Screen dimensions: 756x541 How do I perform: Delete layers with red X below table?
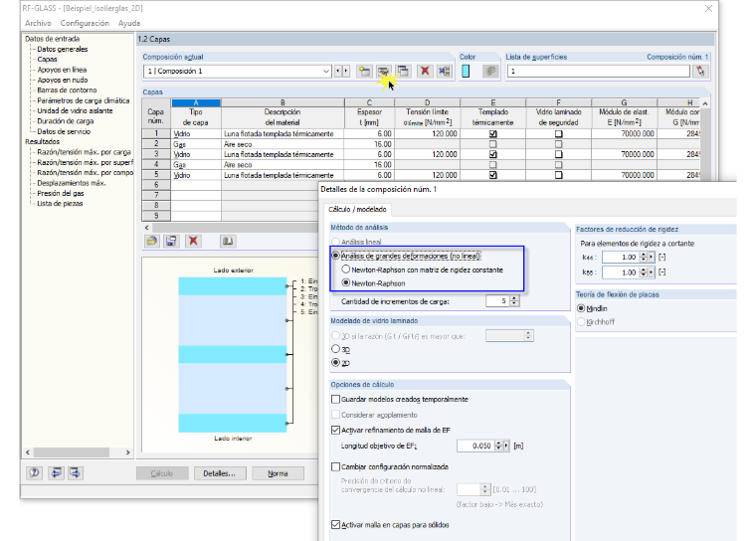(193, 241)
